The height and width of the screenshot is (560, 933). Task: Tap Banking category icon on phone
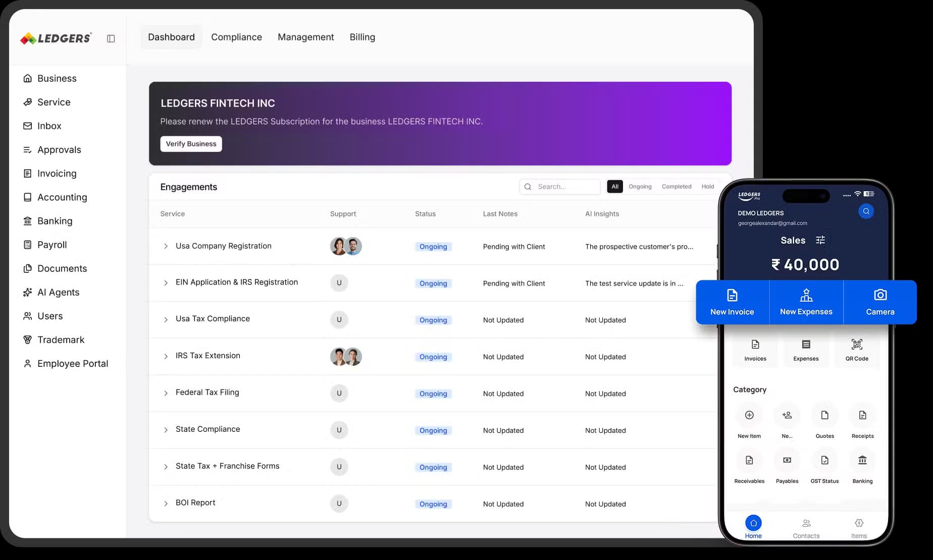(862, 460)
